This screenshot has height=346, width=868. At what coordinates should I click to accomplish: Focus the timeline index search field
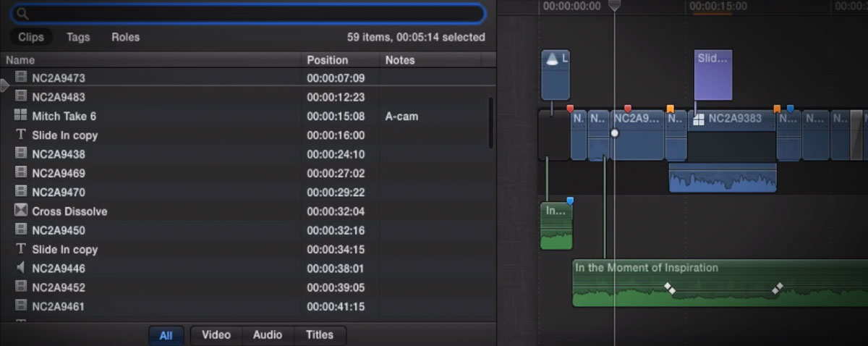(x=248, y=13)
